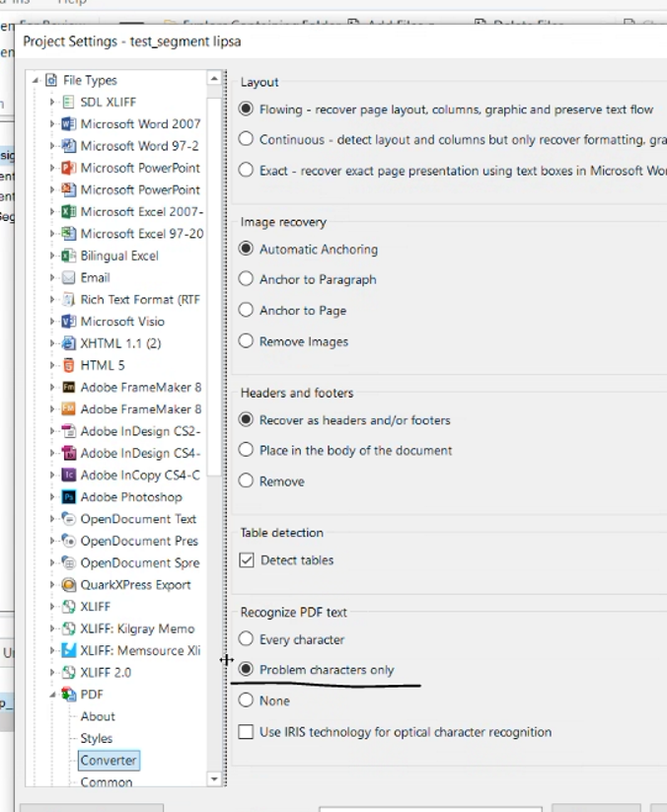Image resolution: width=667 pixels, height=812 pixels.
Task: Click the Adobe InDesign CS2- icon
Action: click(x=68, y=431)
